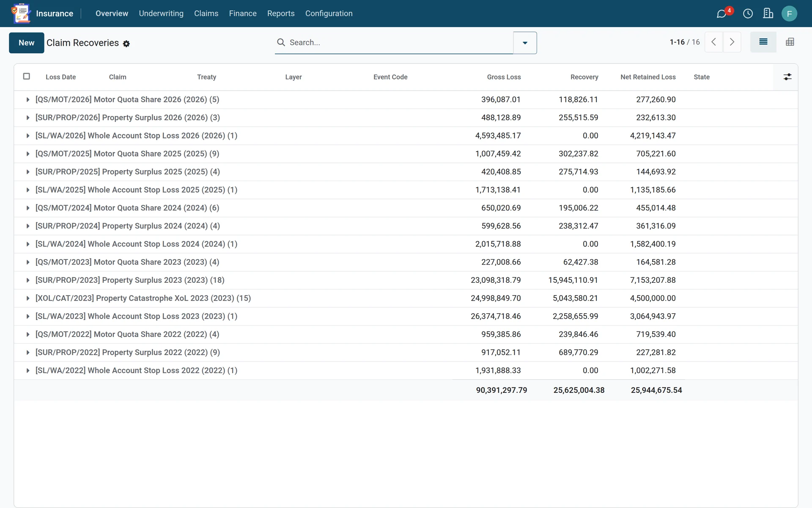Switch to pivot table view
The height and width of the screenshot is (508, 812).
(x=790, y=42)
